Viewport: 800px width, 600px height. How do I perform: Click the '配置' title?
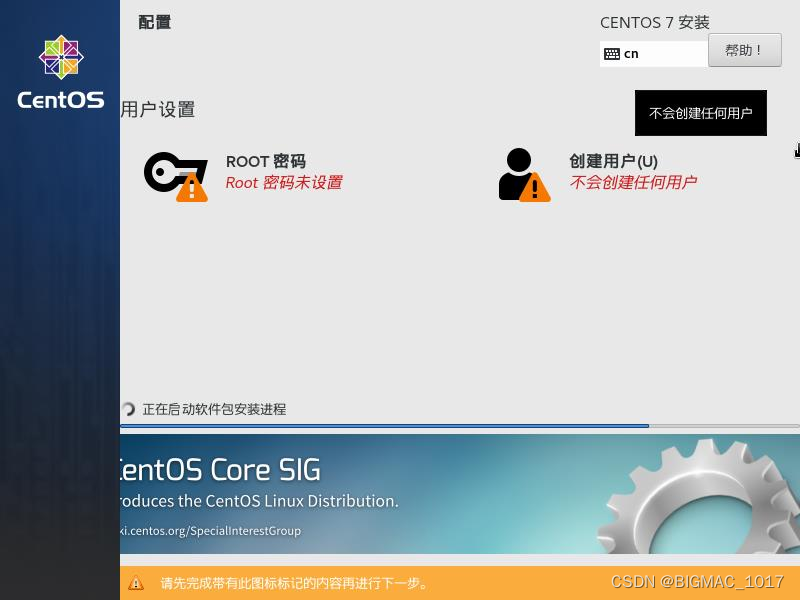[155, 22]
